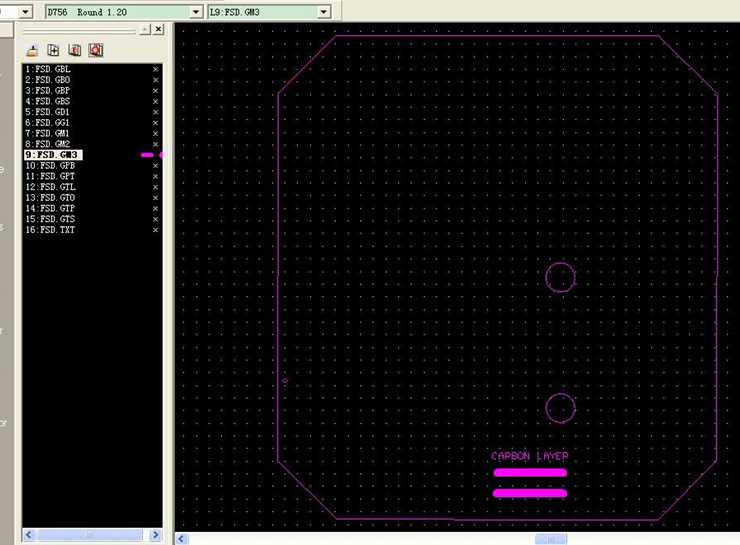Viewport: 740px width, 545px height.
Task: Click the highlighted 9:FSD.GM3 layer
Action: [53, 155]
